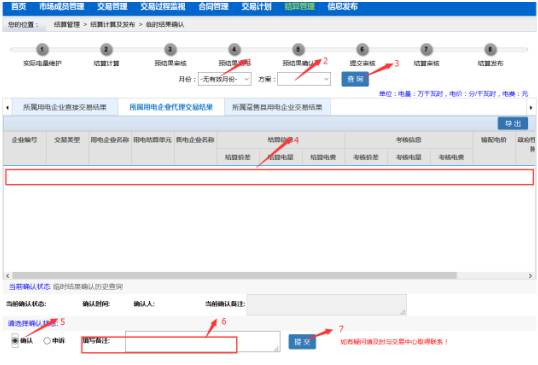
Task: Click the 导出 export button
Action: point(513,123)
